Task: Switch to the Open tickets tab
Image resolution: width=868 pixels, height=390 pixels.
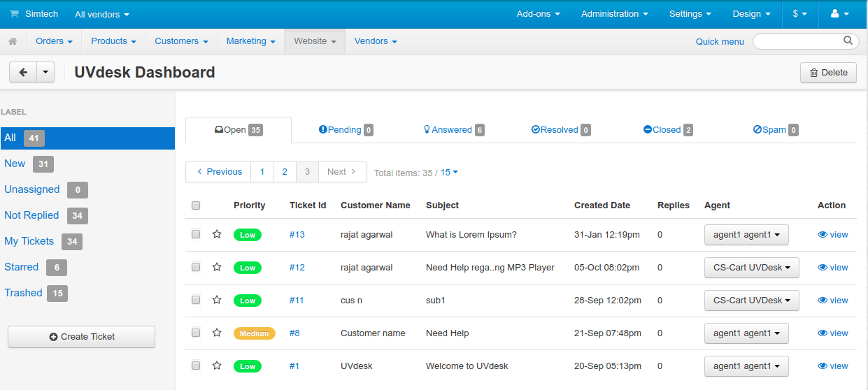Action: pyautogui.click(x=239, y=130)
